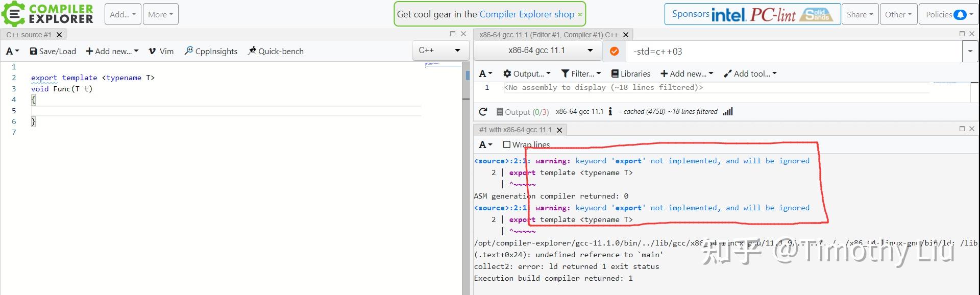Open the Add tool... menu
The width and height of the screenshot is (980, 295).
click(750, 73)
